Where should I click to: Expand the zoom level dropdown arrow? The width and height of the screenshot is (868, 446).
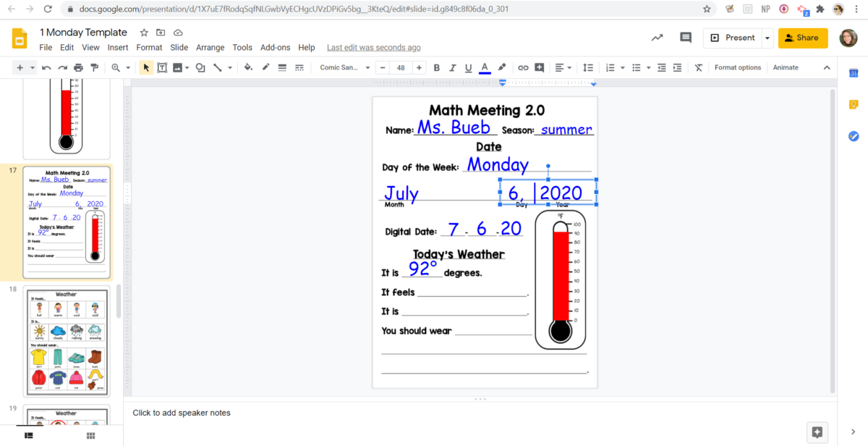click(x=128, y=67)
